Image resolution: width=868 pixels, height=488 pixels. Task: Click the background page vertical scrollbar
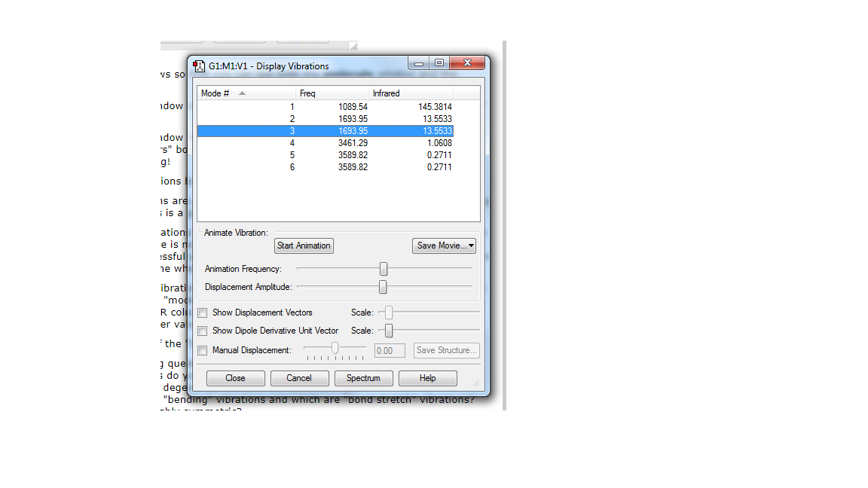tap(504, 225)
